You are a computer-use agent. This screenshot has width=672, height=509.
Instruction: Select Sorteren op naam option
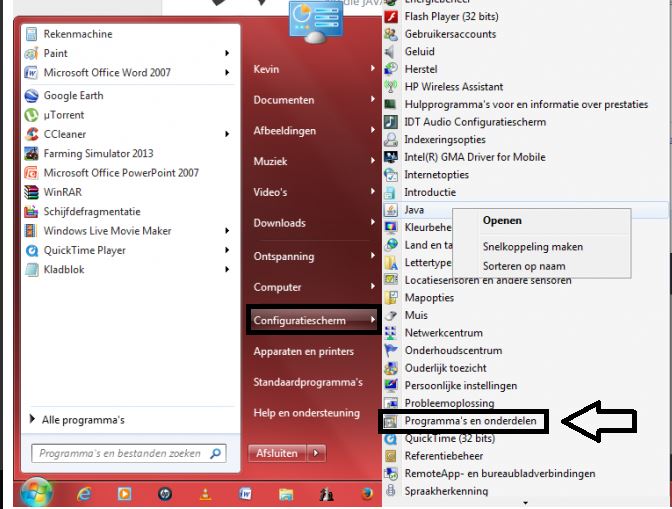click(x=524, y=266)
